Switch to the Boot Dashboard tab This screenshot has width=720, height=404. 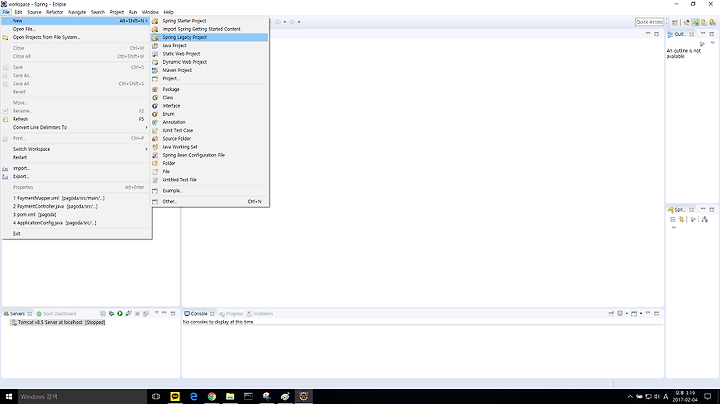pyautogui.click(x=56, y=314)
